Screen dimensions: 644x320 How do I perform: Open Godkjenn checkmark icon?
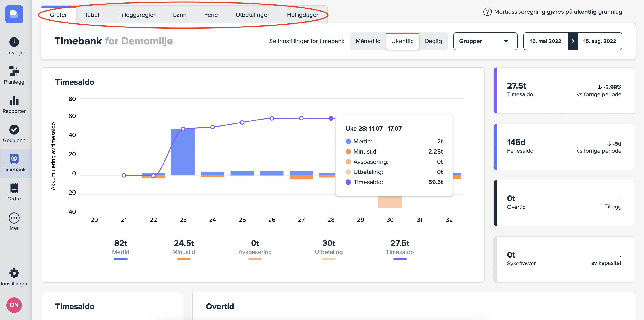click(x=14, y=130)
